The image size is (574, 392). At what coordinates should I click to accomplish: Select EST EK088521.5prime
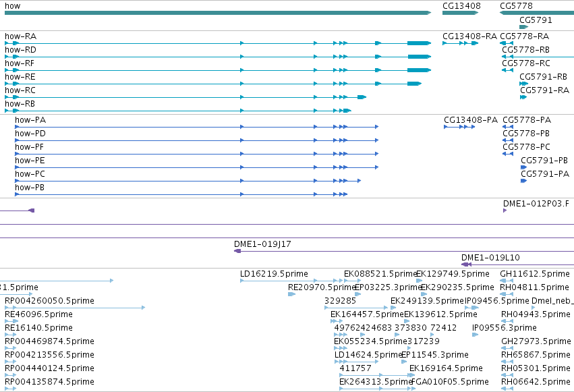pos(380,274)
